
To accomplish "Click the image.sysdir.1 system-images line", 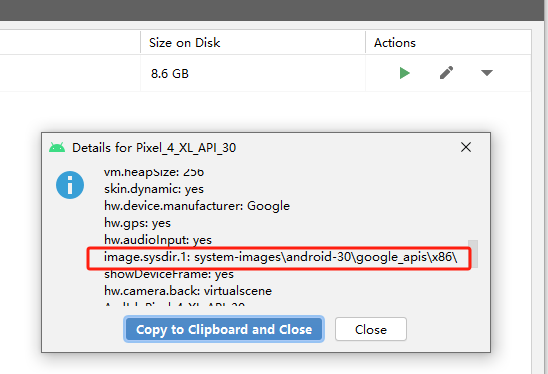I will tap(280, 257).
